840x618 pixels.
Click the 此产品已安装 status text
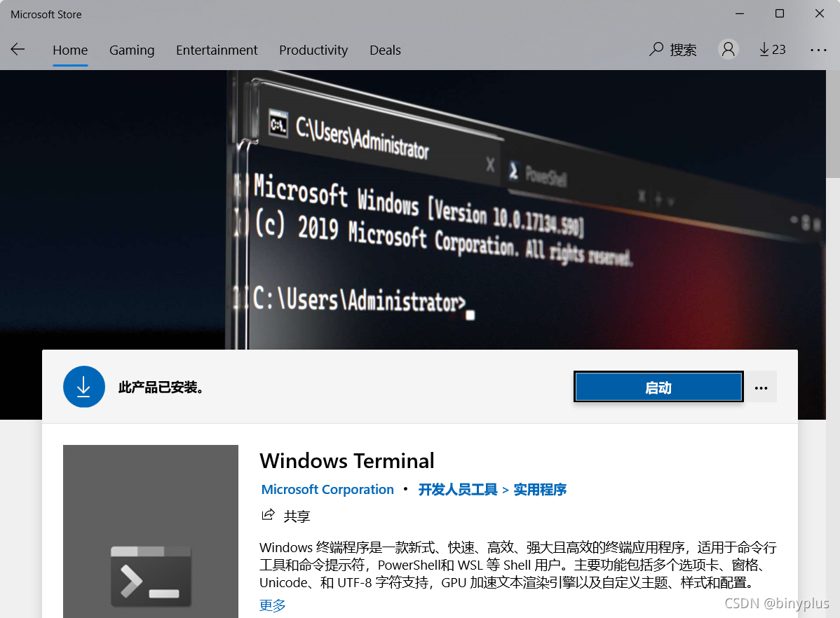coord(160,387)
